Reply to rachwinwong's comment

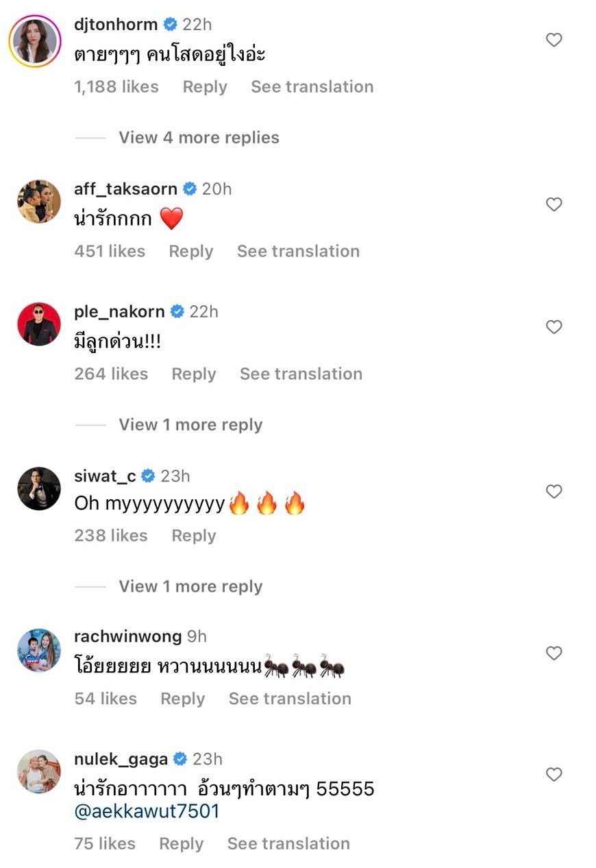click(x=182, y=698)
